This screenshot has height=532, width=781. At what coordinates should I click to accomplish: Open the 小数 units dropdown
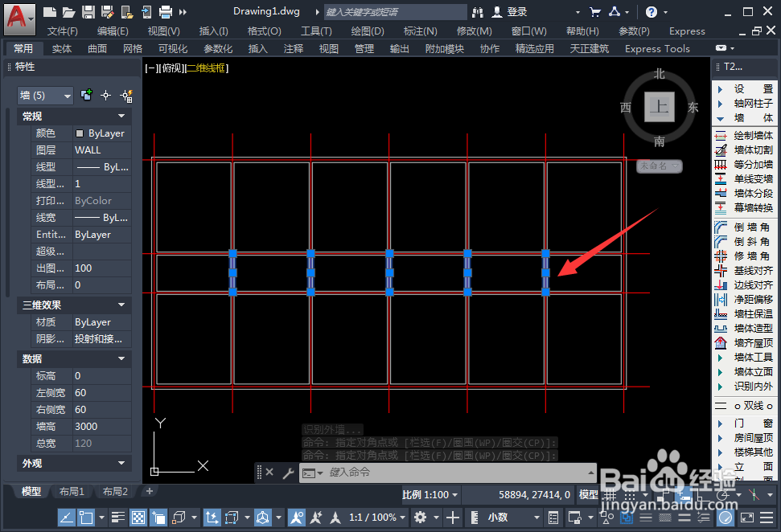click(x=512, y=518)
